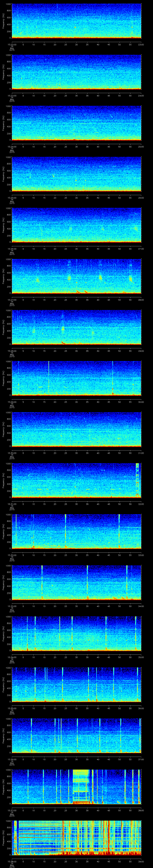Screen dimensions: 153x868
Task: Click the vertical spike at 17s in 15:29 panel
Action: coord(49,377)
